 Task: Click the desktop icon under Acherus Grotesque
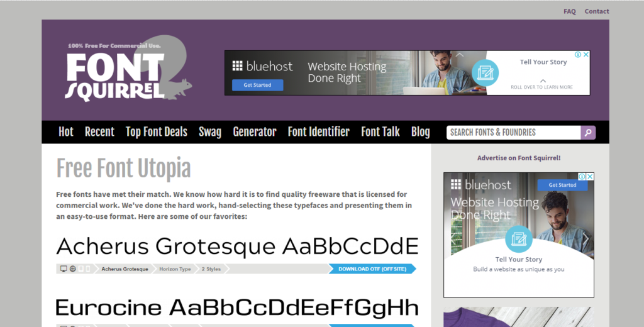point(64,269)
